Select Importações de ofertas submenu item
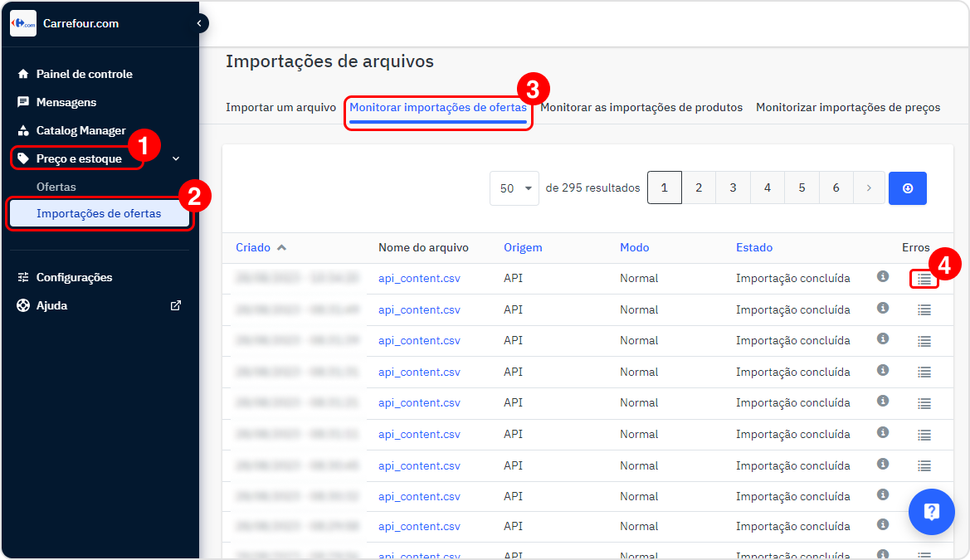This screenshot has height=560, width=970. 99,213
